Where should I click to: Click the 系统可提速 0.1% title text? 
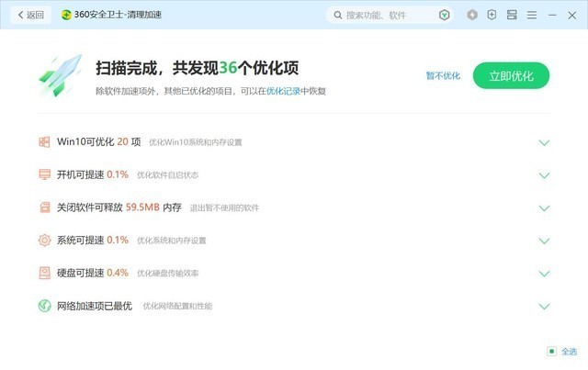93,240
